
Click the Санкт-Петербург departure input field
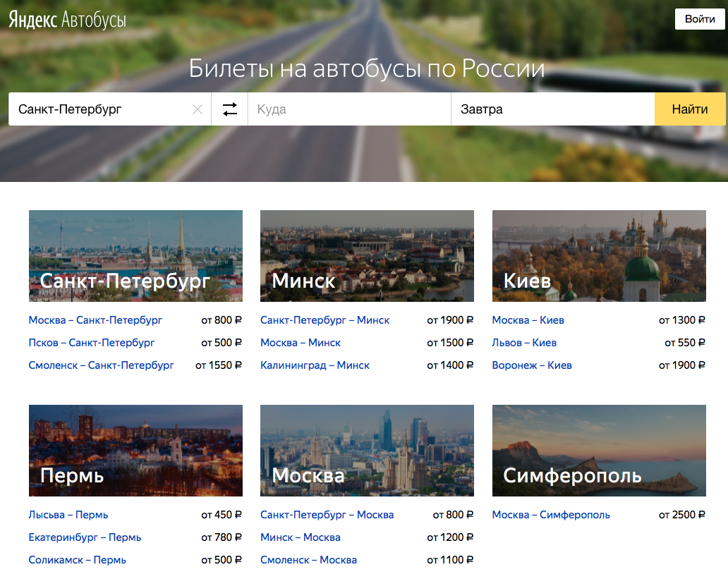tap(99, 109)
